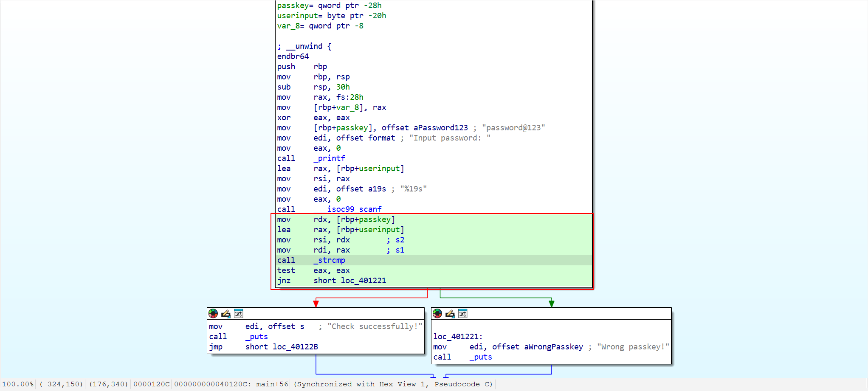Image resolution: width=868 pixels, height=391 pixels.
Task: Select the "test eax, eax" line
Action: [314, 270]
